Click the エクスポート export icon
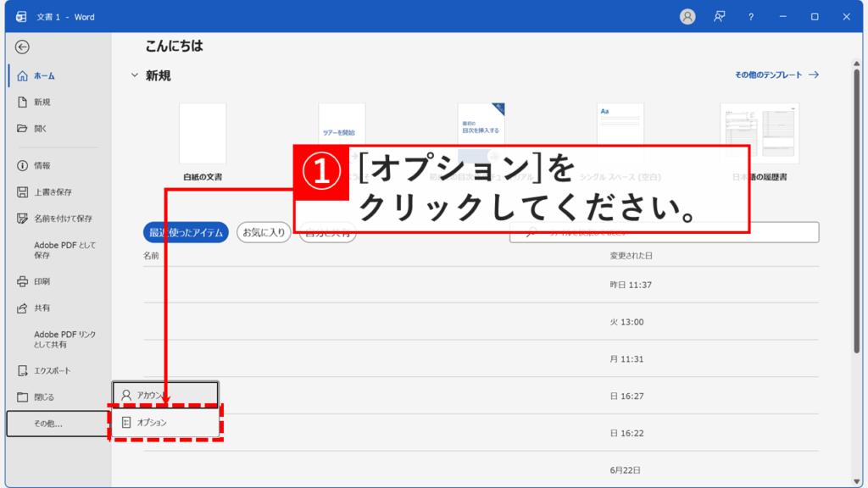Screen dimensions: 868x488 tap(22, 371)
